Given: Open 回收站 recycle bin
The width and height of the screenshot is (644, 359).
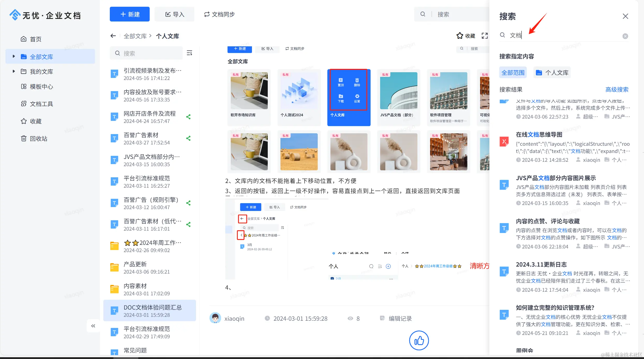Looking at the screenshot, I should (x=38, y=138).
